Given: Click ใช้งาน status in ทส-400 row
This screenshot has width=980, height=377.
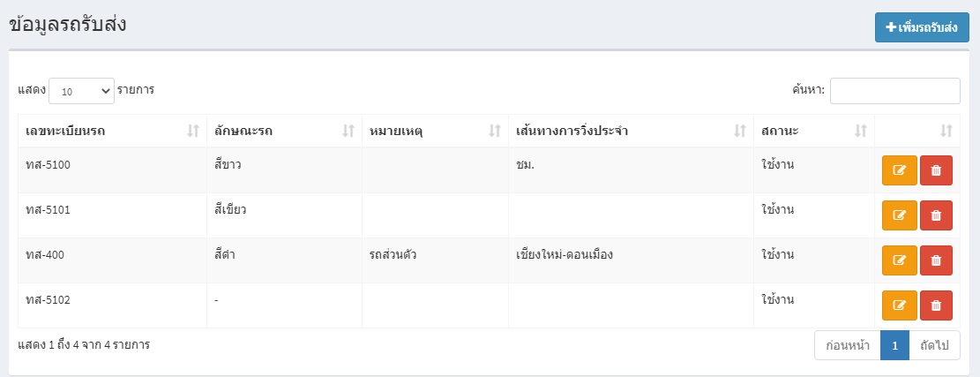Looking at the screenshot, I should [x=777, y=255].
